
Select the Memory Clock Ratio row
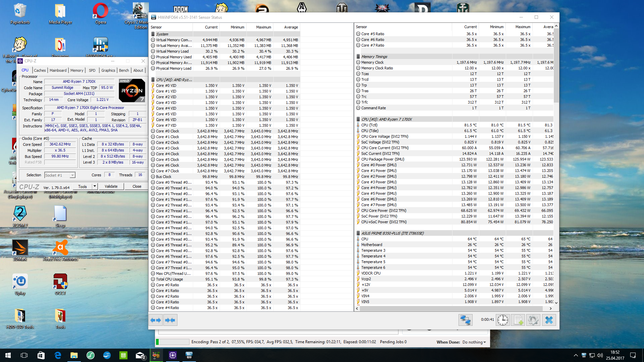[454, 68]
